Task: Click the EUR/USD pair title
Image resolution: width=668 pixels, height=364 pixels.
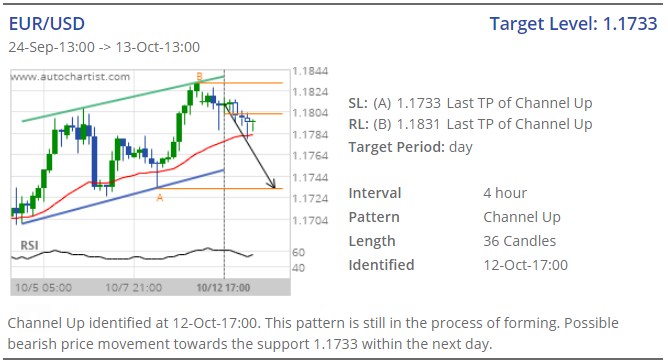Action: 46,24
